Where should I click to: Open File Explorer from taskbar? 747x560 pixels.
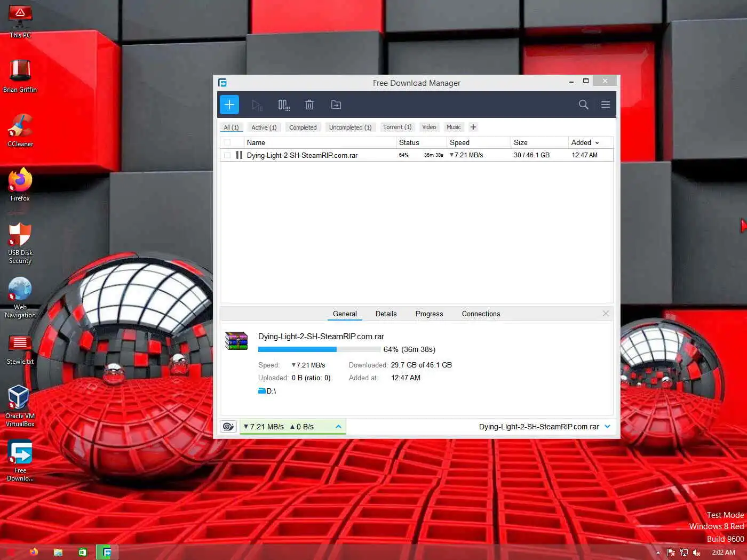[58, 553]
